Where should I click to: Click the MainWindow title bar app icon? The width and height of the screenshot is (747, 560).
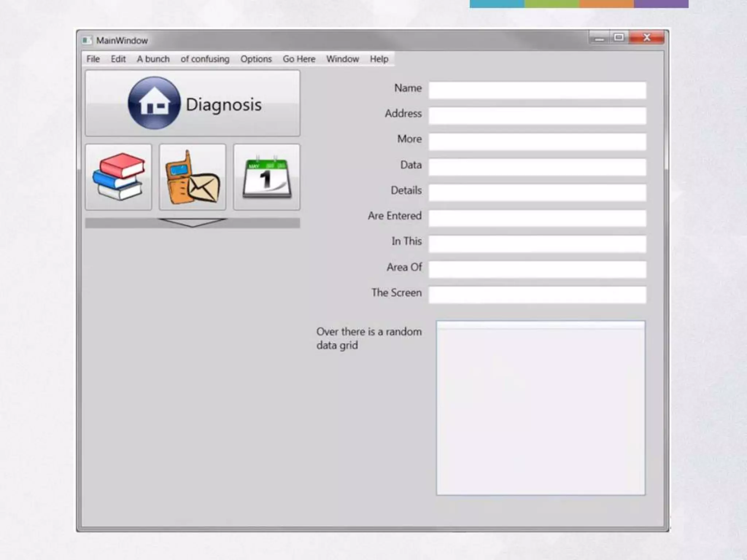click(x=87, y=40)
